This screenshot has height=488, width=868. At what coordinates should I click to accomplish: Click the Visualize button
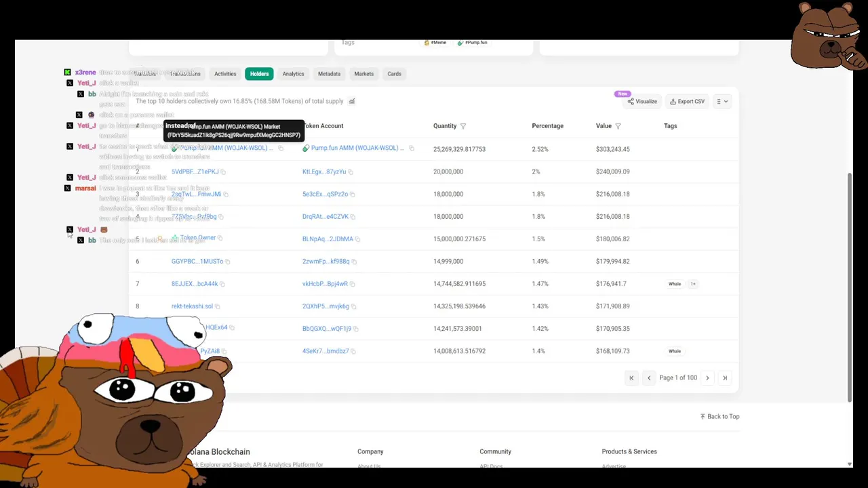pyautogui.click(x=642, y=102)
